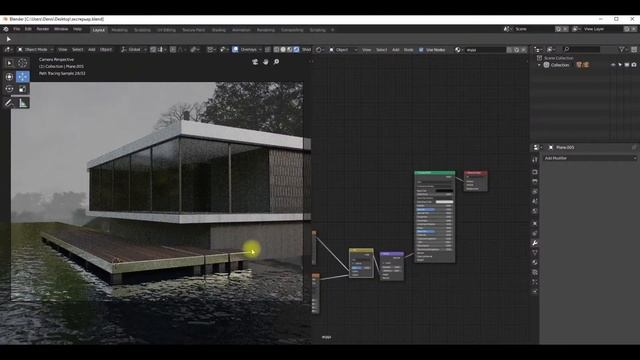Select the Measure tool

[22, 103]
